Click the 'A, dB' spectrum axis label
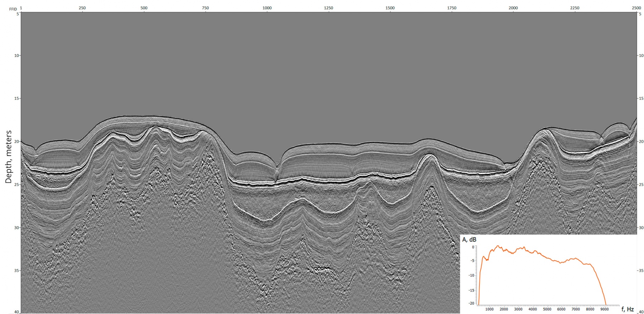 click(469, 240)
